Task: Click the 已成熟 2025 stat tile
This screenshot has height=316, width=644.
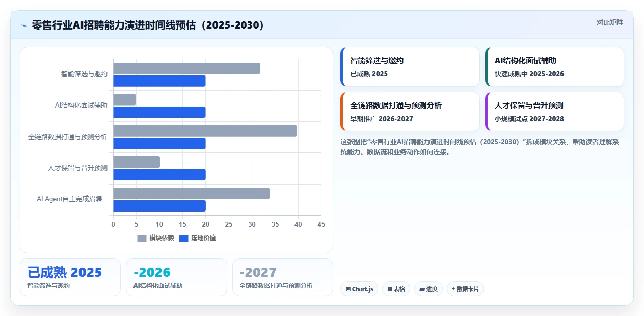Action: [x=70, y=277]
